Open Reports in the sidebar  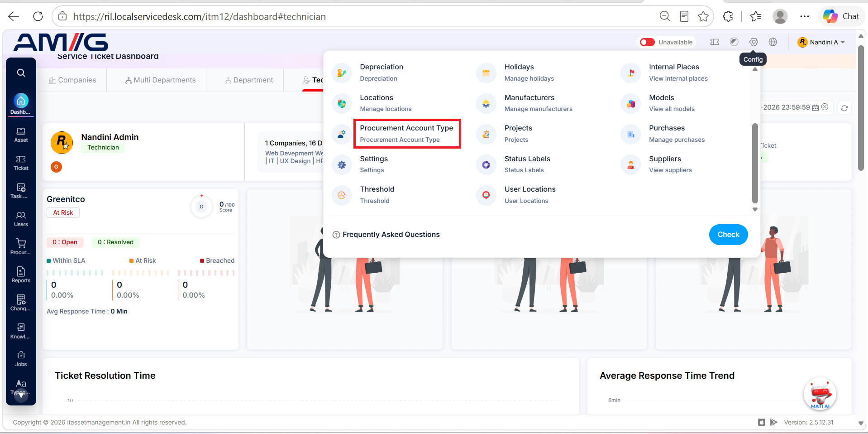(21, 275)
